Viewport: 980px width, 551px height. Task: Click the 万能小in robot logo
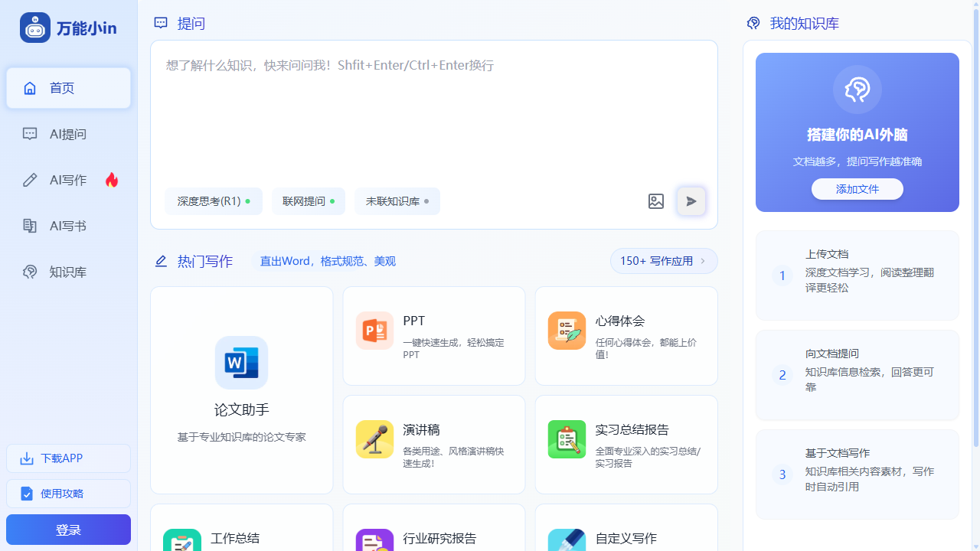coord(35,28)
